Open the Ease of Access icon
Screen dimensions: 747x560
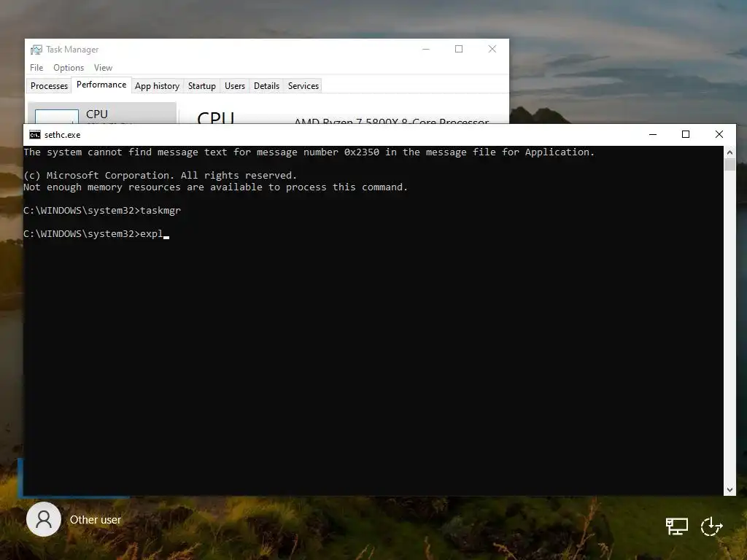point(712,526)
